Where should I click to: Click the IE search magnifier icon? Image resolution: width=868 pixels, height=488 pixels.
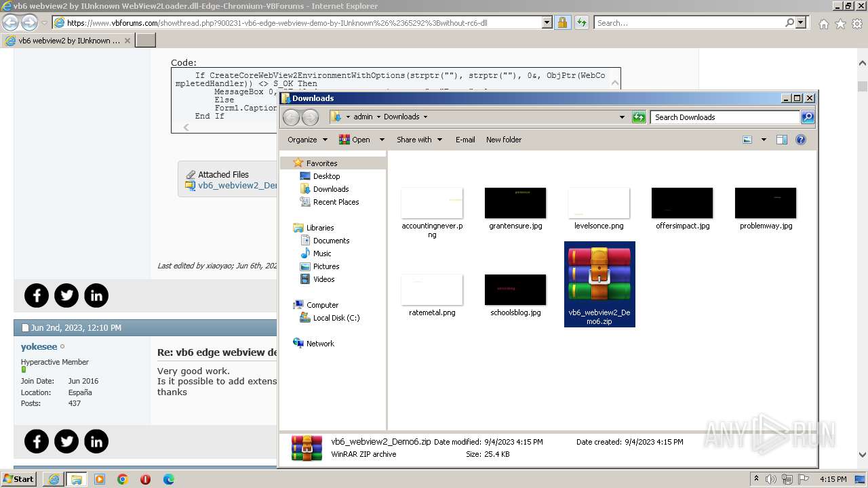(789, 22)
